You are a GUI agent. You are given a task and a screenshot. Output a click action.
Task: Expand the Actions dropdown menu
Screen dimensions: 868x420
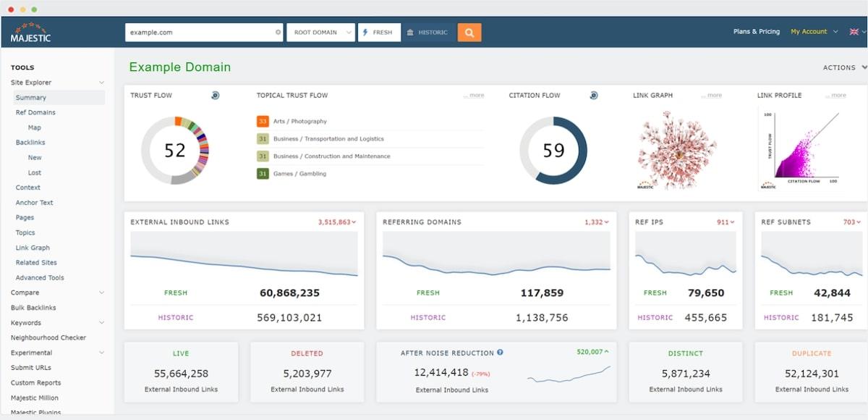(x=844, y=67)
